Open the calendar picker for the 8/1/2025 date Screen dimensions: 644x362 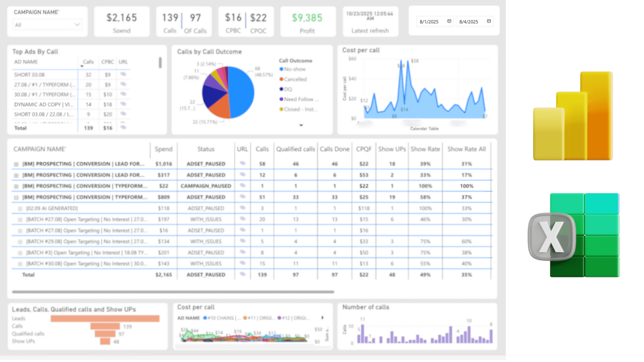coord(448,21)
